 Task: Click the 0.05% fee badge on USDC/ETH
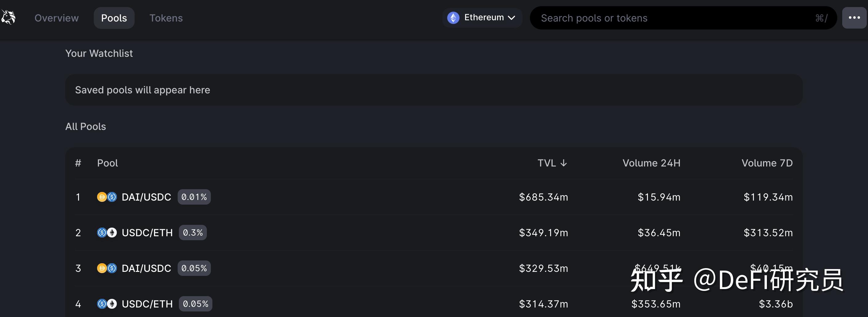click(195, 304)
